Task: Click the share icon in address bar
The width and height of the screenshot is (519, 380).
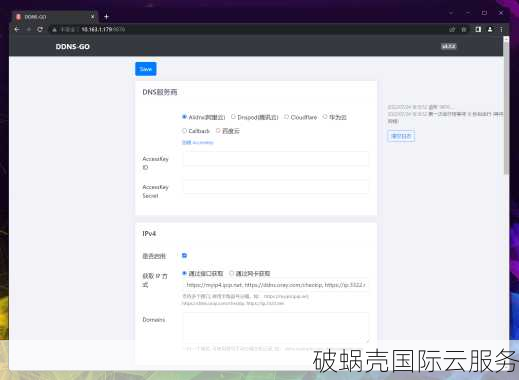Action: pyautogui.click(x=452, y=29)
